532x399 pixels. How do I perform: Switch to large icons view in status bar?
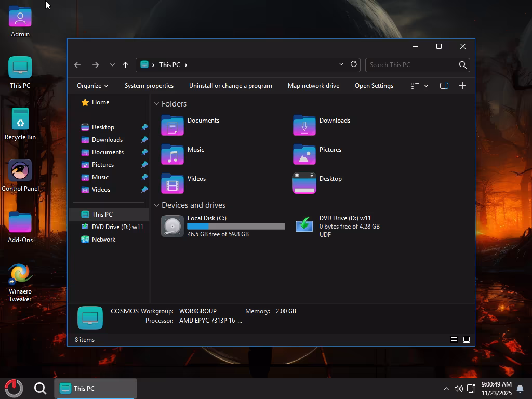click(467, 340)
